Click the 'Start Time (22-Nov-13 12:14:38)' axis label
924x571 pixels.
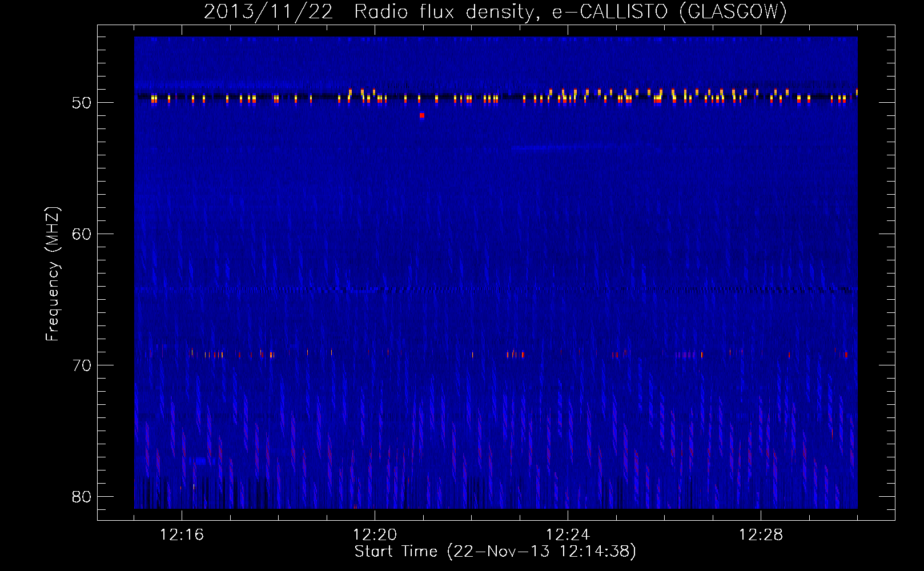click(495, 552)
